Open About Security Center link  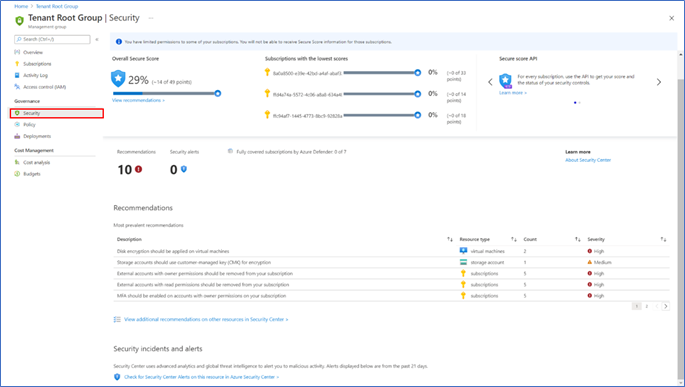tap(588, 160)
